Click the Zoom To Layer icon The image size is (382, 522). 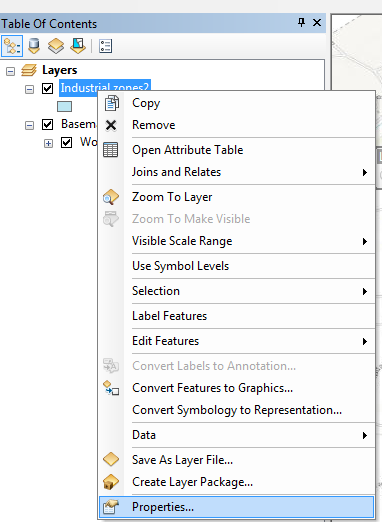tap(111, 197)
